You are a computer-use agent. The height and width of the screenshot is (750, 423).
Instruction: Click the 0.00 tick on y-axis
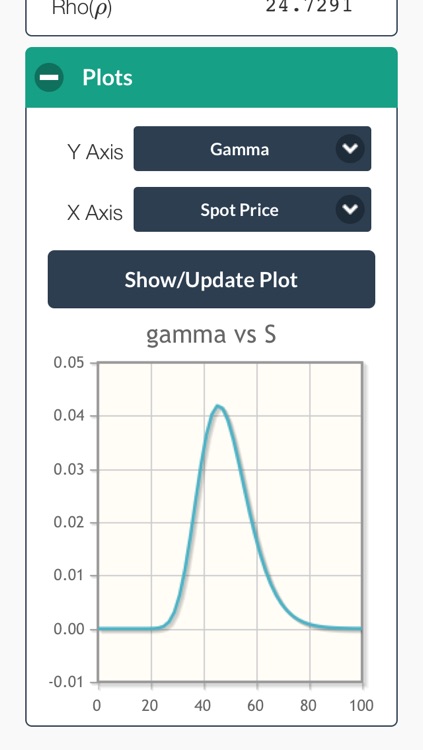click(x=69, y=629)
